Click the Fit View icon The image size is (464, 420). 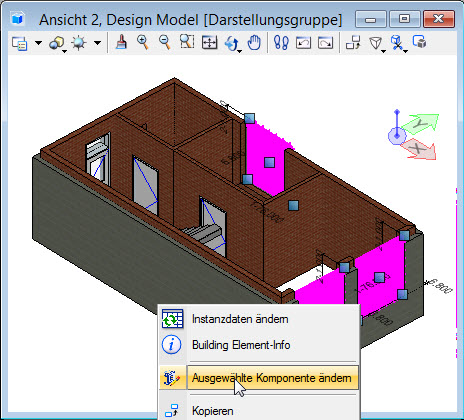(x=209, y=43)
